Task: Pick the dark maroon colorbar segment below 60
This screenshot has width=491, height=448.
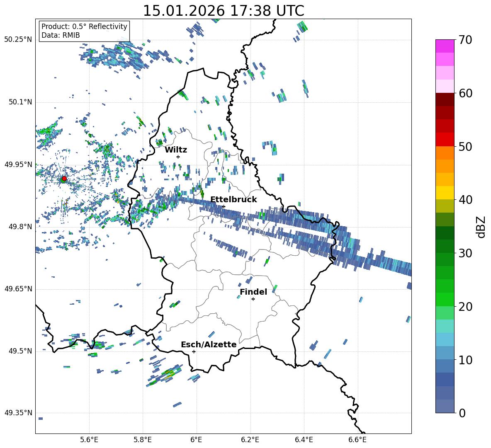Action: coord(445,99)
